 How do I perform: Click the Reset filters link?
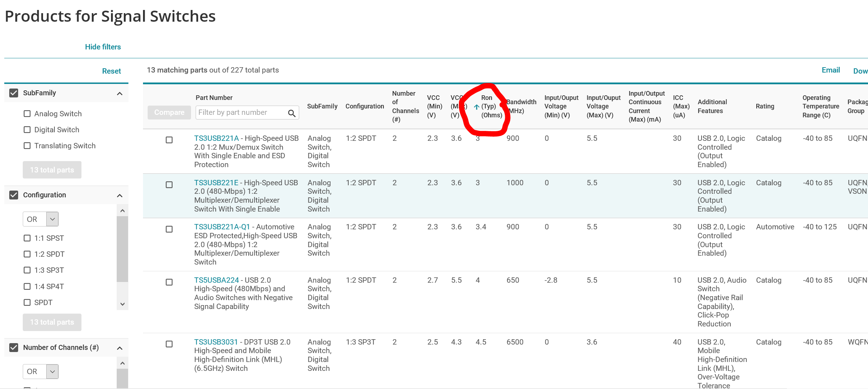111,71
